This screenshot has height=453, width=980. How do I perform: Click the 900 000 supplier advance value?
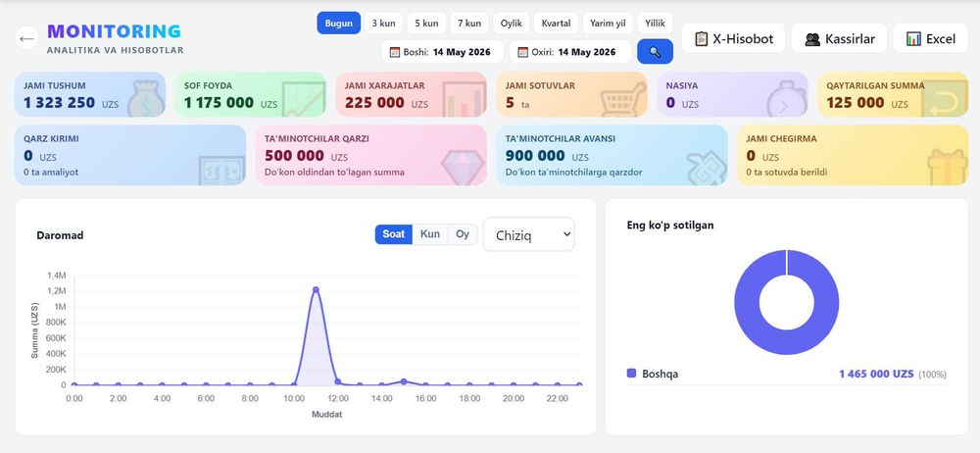pyautogui.click(x=535, y=156)
